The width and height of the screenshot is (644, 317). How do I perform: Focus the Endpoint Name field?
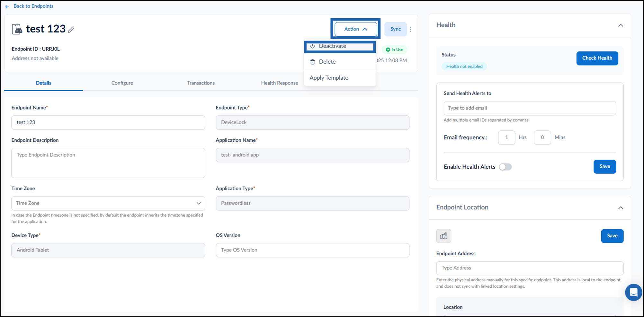click(x=108, y=122)
